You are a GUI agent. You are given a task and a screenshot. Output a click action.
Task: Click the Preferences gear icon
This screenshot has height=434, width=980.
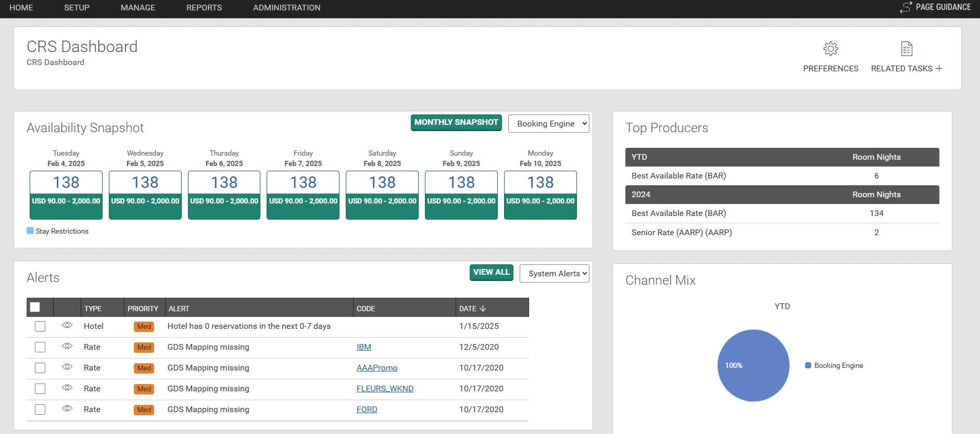coord(831,49)
